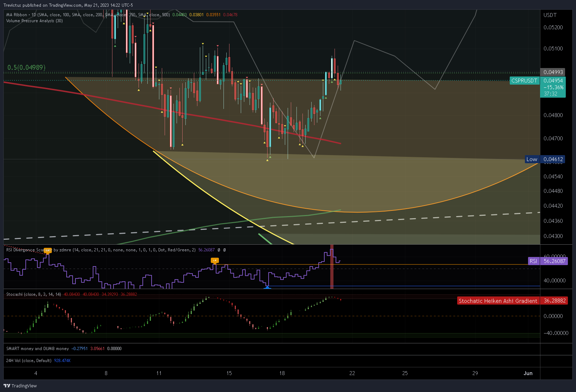Click the date 29 on the time axis
This screenshot has height=392, width=576.
(x=475, y=373)
